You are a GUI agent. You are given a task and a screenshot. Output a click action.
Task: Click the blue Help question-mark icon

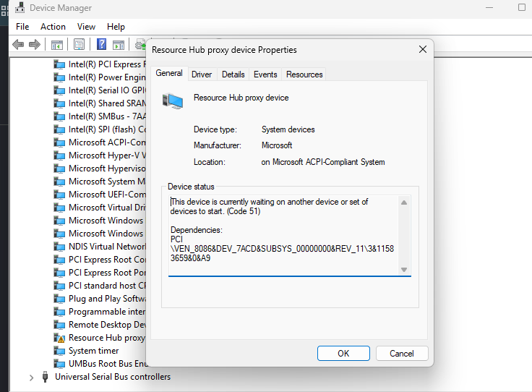[101, 44]
